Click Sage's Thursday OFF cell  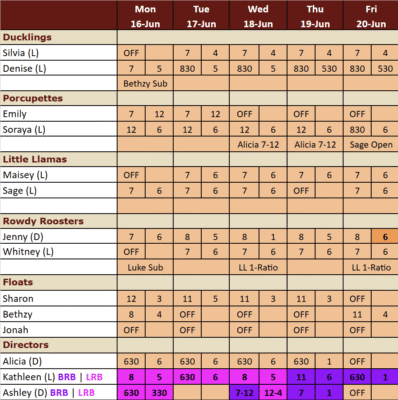[x=301, y=191]
